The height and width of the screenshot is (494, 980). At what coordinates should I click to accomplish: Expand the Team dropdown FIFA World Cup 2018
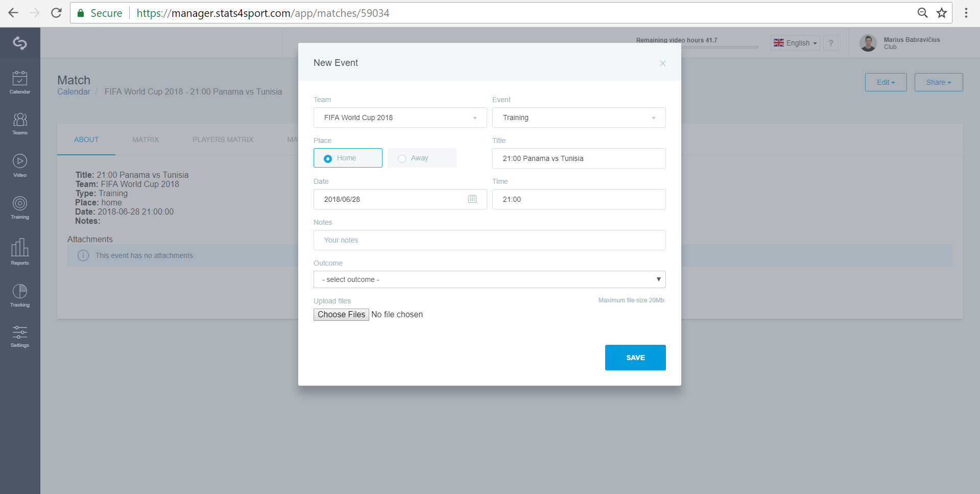(x=400, y=117)
